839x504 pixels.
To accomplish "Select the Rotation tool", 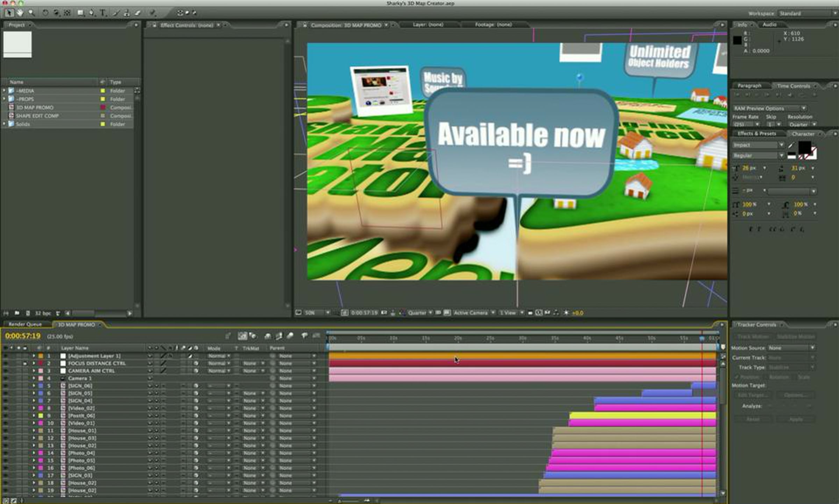I will coord(45,13).
